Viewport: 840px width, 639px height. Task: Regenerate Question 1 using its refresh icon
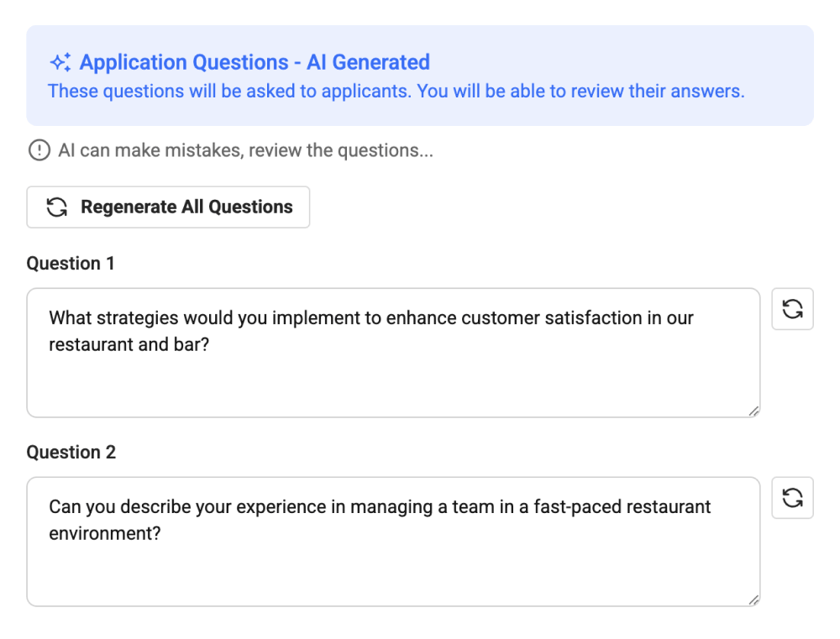pos(792,309)
